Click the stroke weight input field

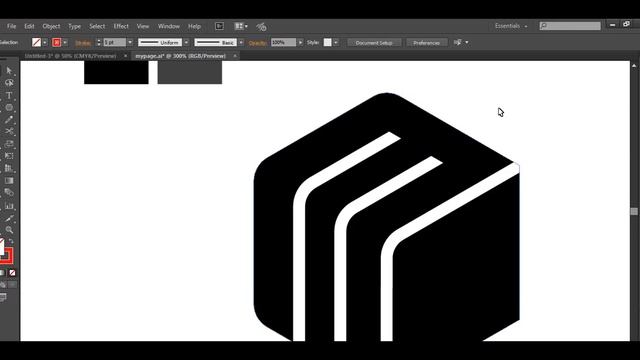[x=114, y=42]
